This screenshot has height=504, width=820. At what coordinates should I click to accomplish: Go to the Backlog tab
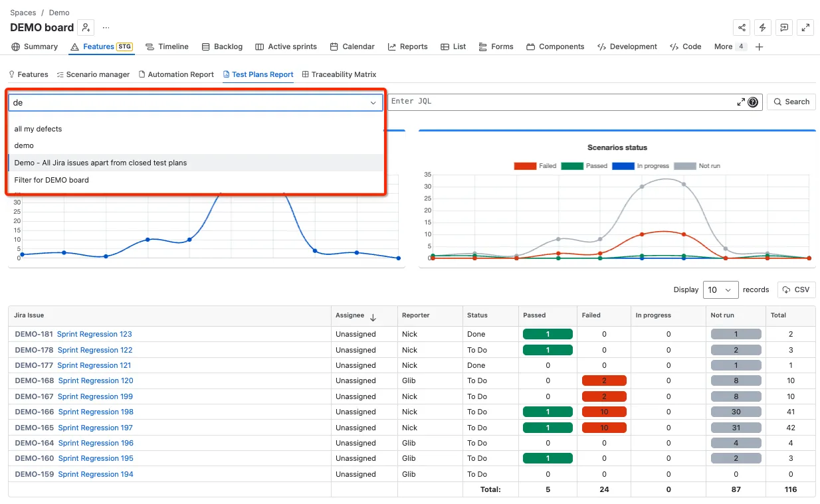click(222, 46)
